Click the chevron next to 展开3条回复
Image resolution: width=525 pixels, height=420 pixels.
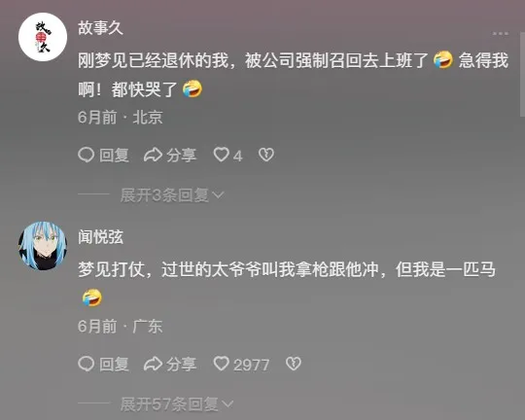pyautogui.click(x=218, y=194)
